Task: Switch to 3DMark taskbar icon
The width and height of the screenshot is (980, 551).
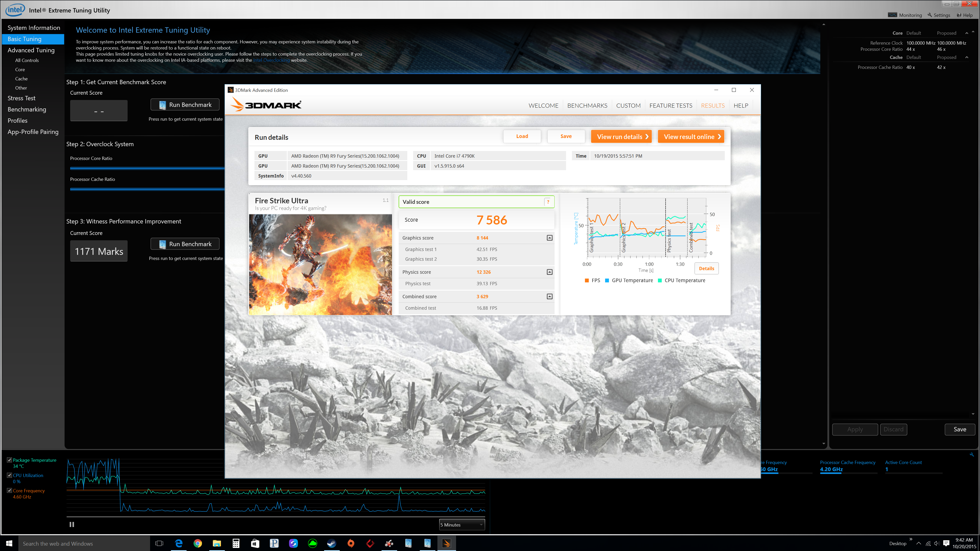Action: click(x=447, y=543)
